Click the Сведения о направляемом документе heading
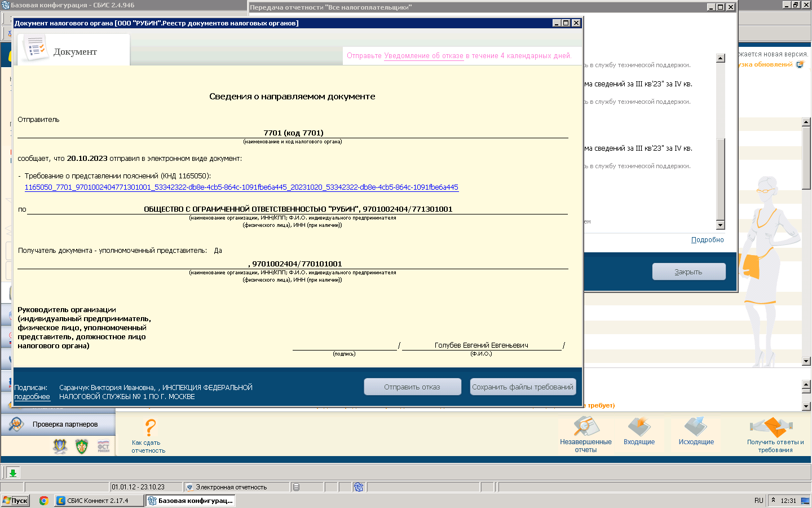Viewport: 812px width, 508px height. (x=292, y=97)
